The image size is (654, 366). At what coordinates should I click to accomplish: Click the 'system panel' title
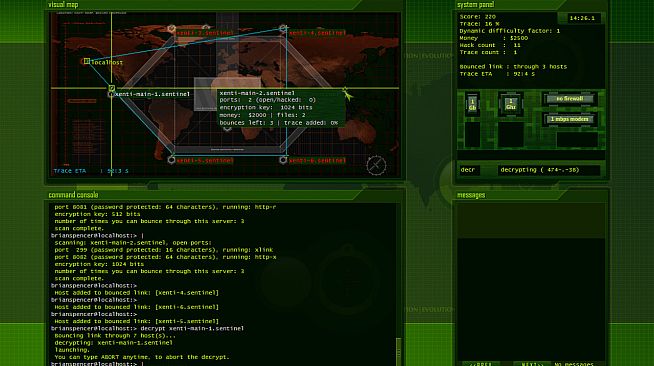pyautogui.click(x=475, y=5)
